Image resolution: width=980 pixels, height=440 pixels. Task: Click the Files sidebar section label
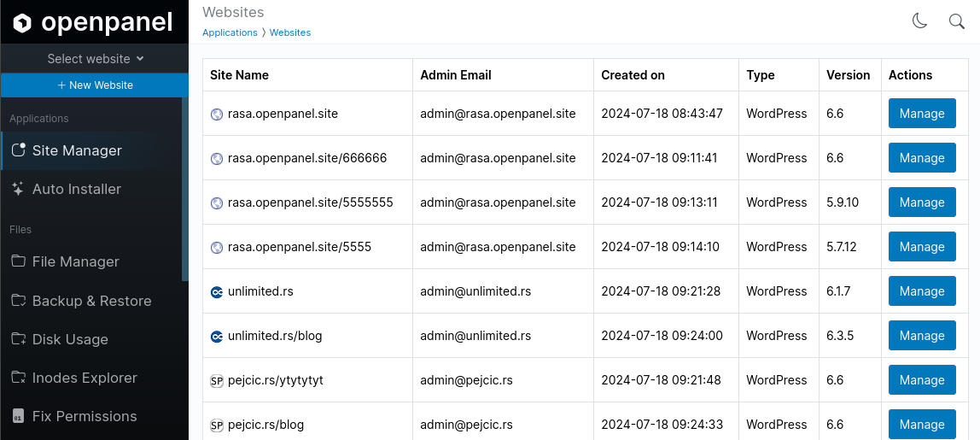(x=20, y=230)
